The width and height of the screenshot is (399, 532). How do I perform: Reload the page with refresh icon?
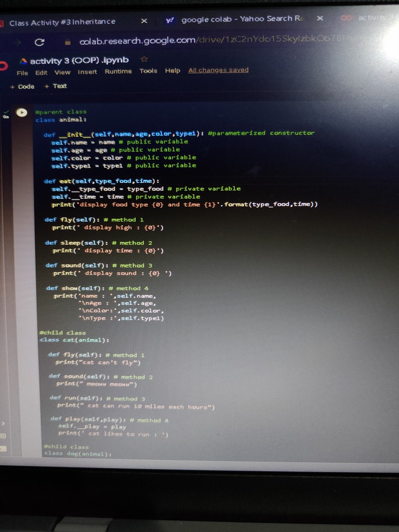pyautogui.click(x=39, y=42)
